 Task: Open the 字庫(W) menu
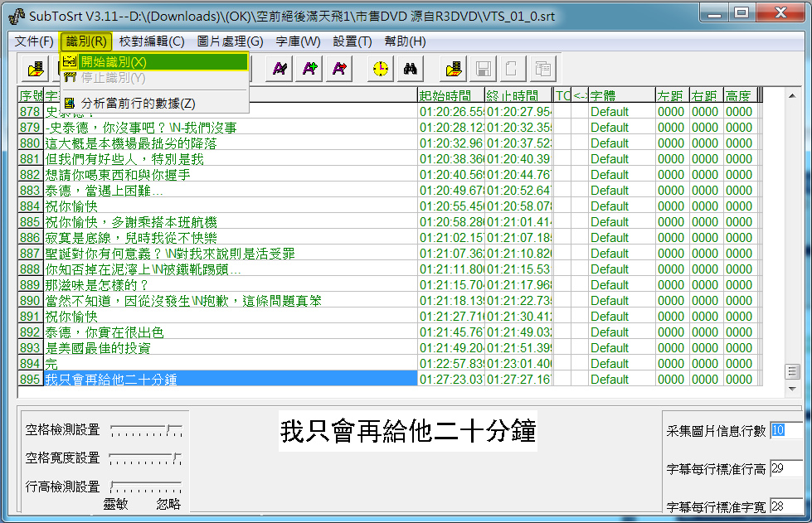point(299,41)
